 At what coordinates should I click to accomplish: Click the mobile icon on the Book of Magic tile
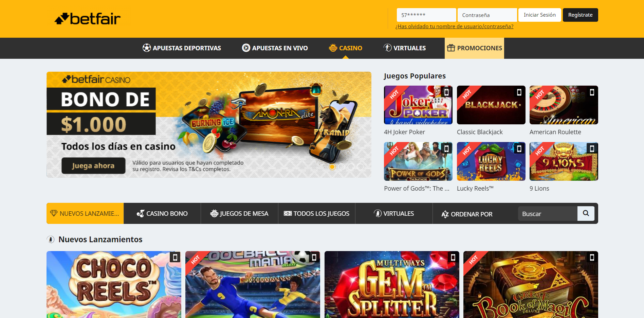click(592, 258)
